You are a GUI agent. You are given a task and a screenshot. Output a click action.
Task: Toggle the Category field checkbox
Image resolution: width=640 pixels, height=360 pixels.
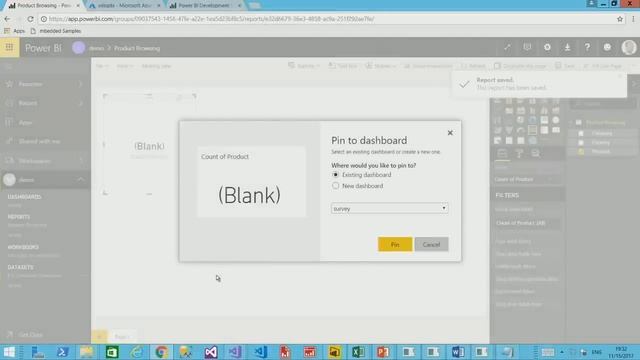[581, 133]
